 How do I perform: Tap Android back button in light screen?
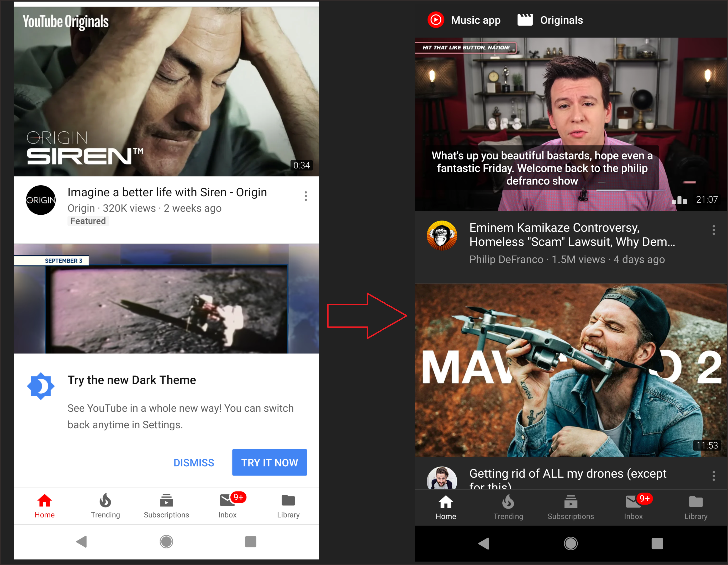coord(82,542)
